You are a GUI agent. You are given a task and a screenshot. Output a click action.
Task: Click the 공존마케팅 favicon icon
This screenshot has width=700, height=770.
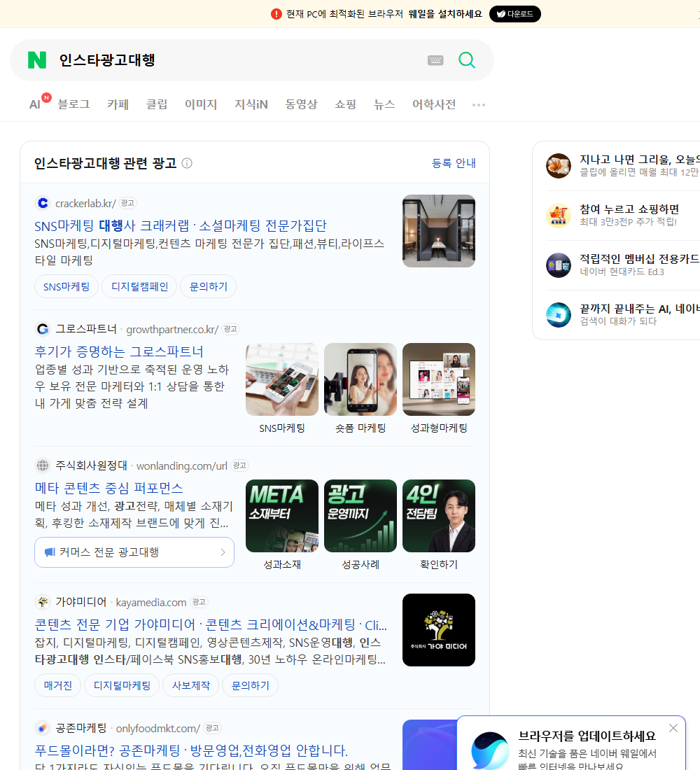pyautogui.click(x=43, y=728)
